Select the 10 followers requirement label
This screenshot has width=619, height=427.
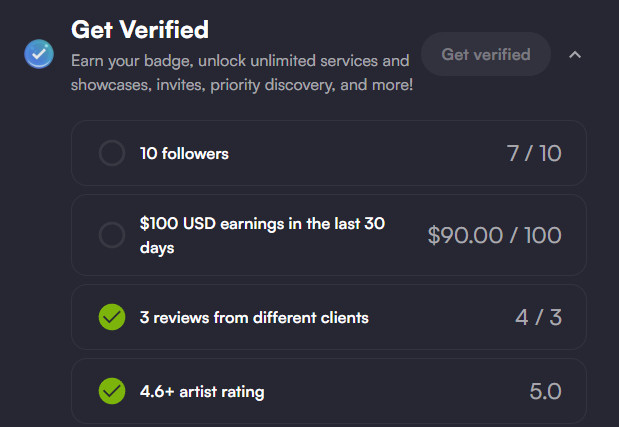tap(184, 154)
